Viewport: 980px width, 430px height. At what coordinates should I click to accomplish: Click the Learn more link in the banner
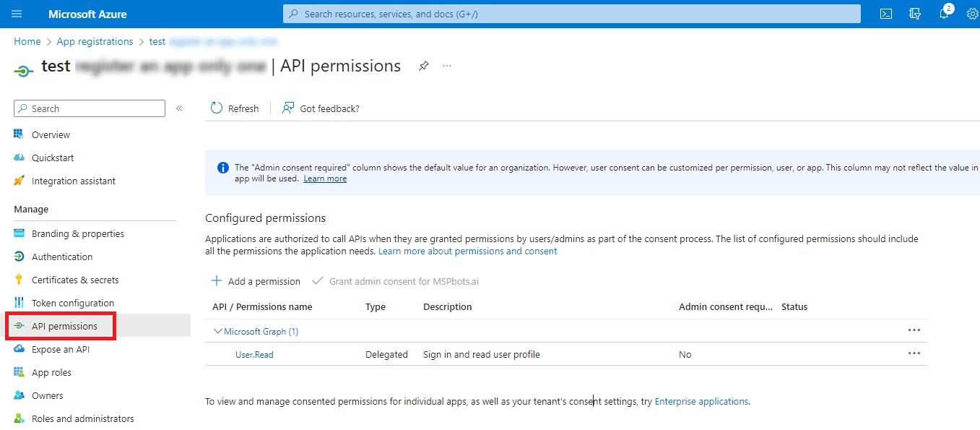click(x=325, y=178)
